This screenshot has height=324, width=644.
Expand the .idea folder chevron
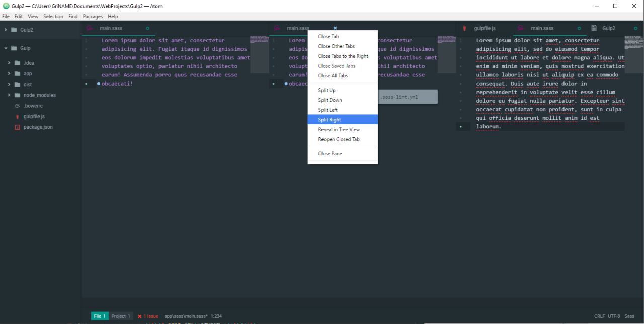9,63
